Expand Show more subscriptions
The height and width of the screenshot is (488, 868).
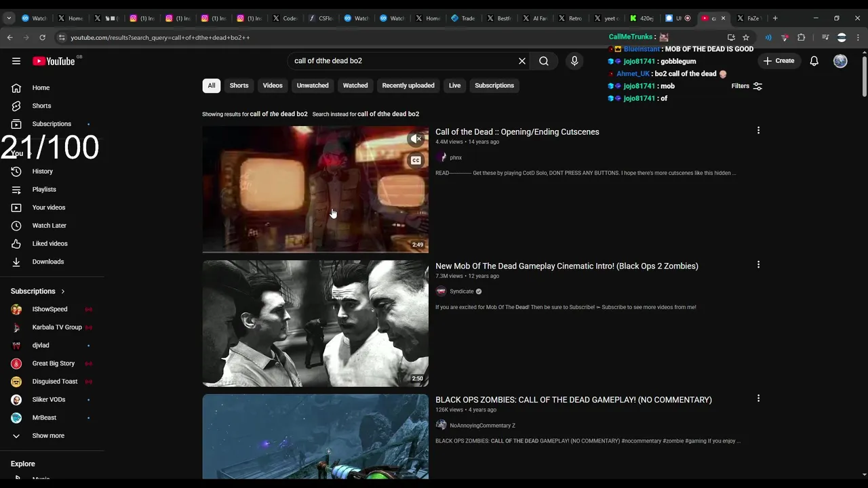tap(47, 436)
